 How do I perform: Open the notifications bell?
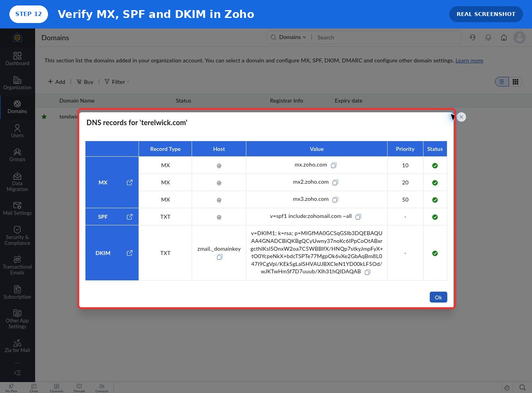point(488,37)
